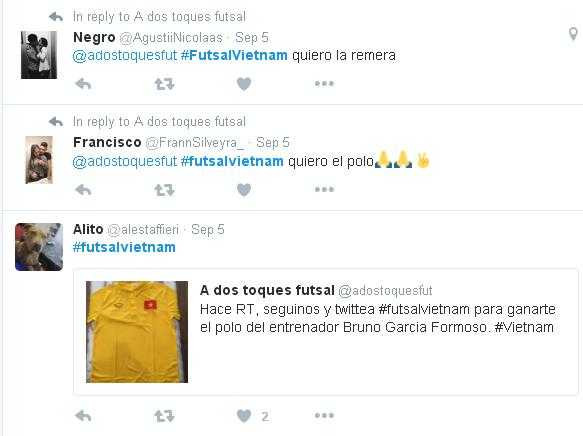The image size is (583, 436).
Task: Reply to Francisco's tweet
Action: [83, 190]
